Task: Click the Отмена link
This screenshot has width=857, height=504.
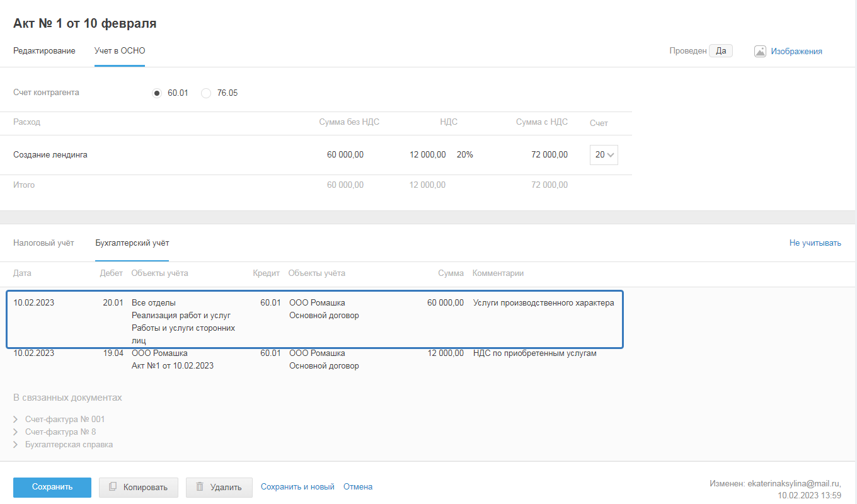Action: [358, 487]
